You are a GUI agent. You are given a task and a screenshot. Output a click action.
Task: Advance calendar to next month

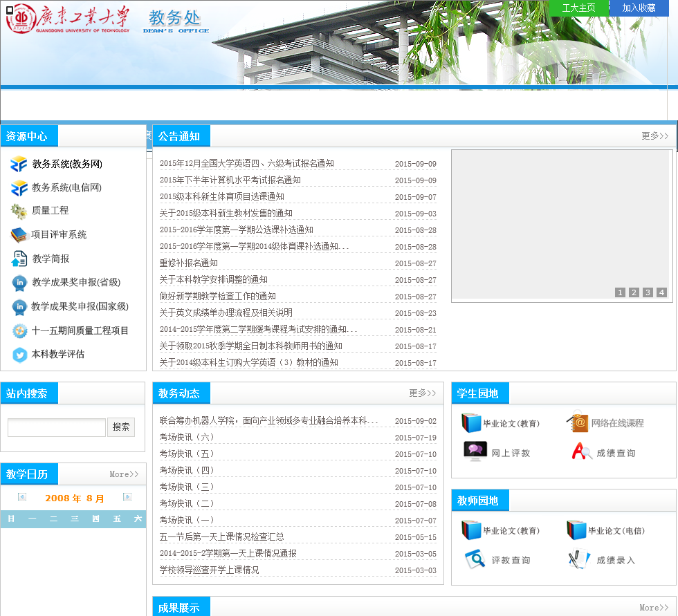[x=127, y=497]
